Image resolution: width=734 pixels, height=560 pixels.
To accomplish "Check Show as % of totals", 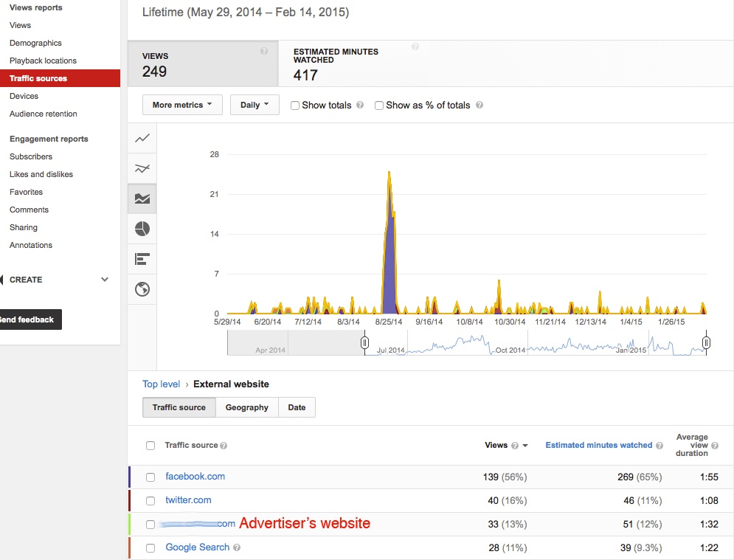I will 378,105.
